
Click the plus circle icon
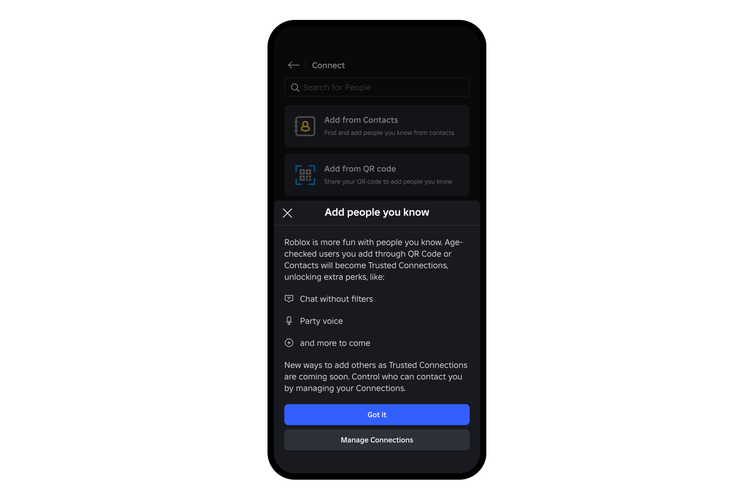point(289,343)
